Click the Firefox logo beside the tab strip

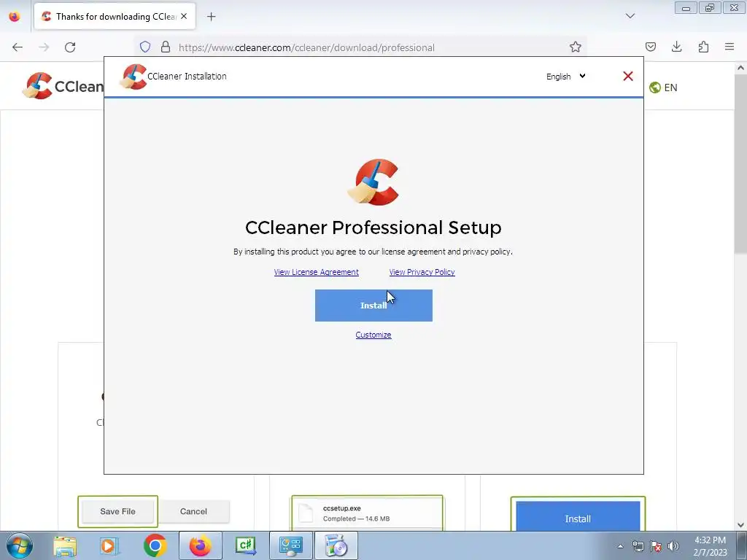click(x=15, y=17)
